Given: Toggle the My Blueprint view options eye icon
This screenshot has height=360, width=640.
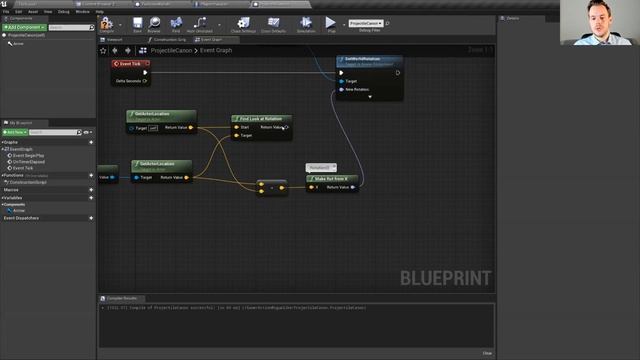Looking at the screenshot, I should click(87, 132).
